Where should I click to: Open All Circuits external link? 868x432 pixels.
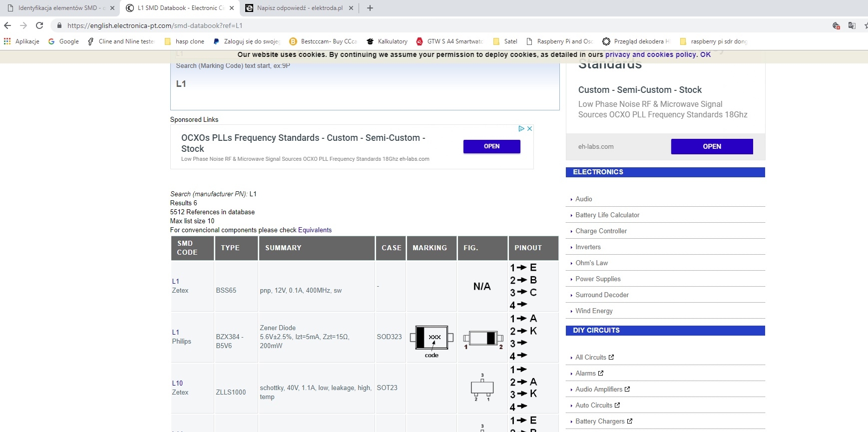594,357
